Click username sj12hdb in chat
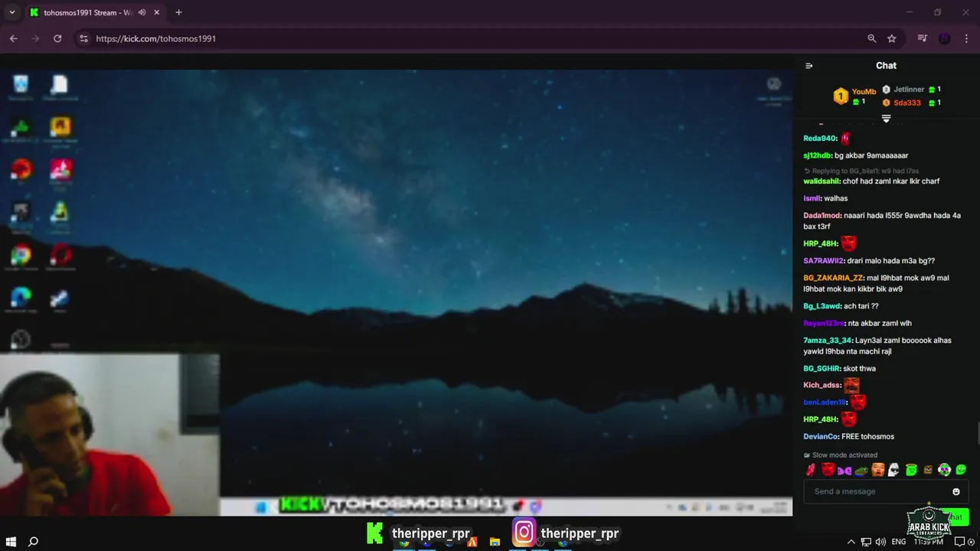980x551 pixels. tap(817, 155)
